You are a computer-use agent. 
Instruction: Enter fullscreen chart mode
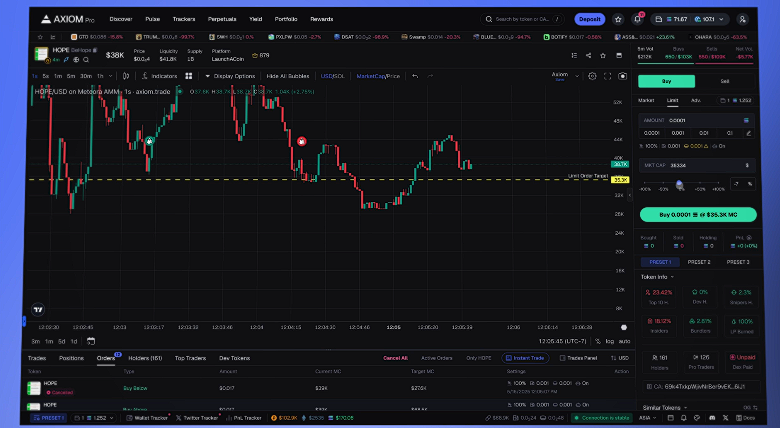point(607,76)
